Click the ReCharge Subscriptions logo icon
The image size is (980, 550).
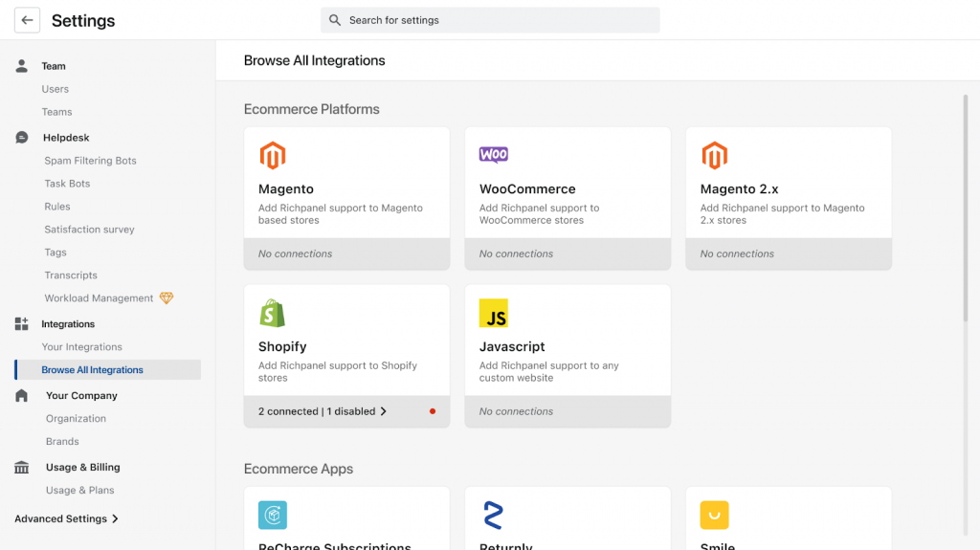point(273,515)
